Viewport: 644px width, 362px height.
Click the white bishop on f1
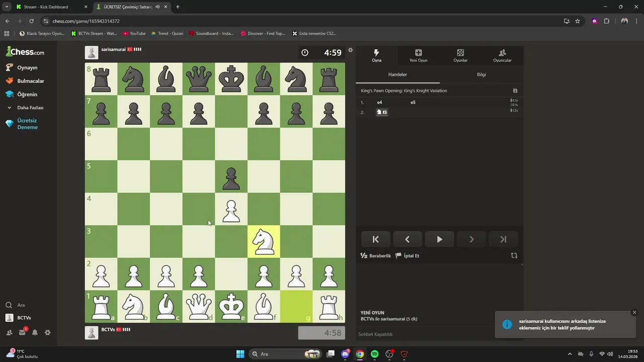click(264, 306)
